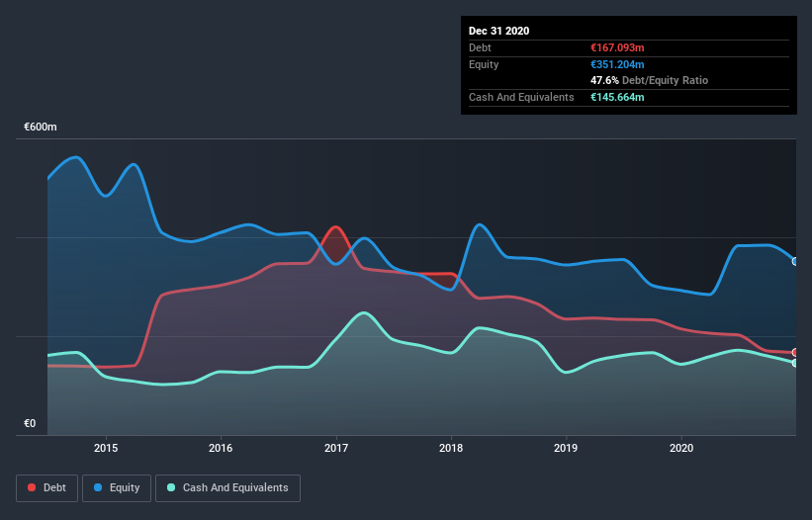Click the 2016 x-axis label
This screenshot has height=520, width=812.
(221, 448)
